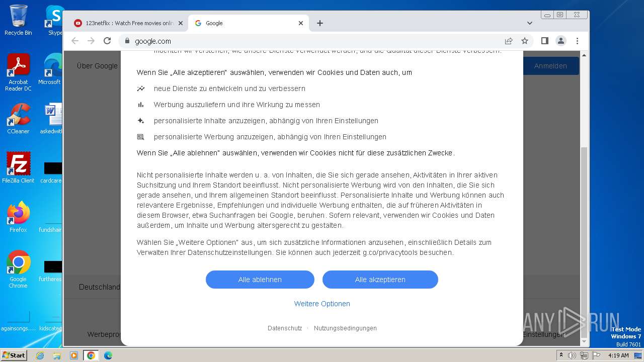Launch Acrobat Reader DC desktop icon
The height and width of the screenshot is (362, 644).
(18, 73)
